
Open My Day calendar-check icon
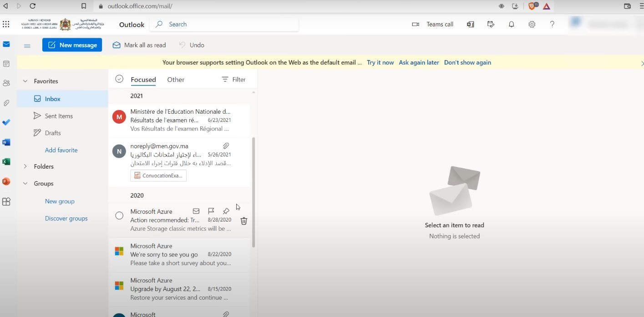point(491,25)
